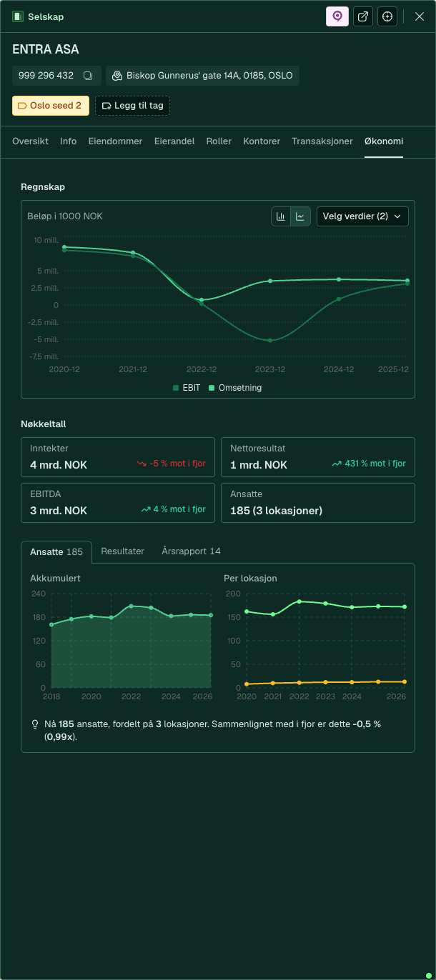436x980 pixels.
Task: Open the Årsrapport 14 tab
Action: [191, 551]
